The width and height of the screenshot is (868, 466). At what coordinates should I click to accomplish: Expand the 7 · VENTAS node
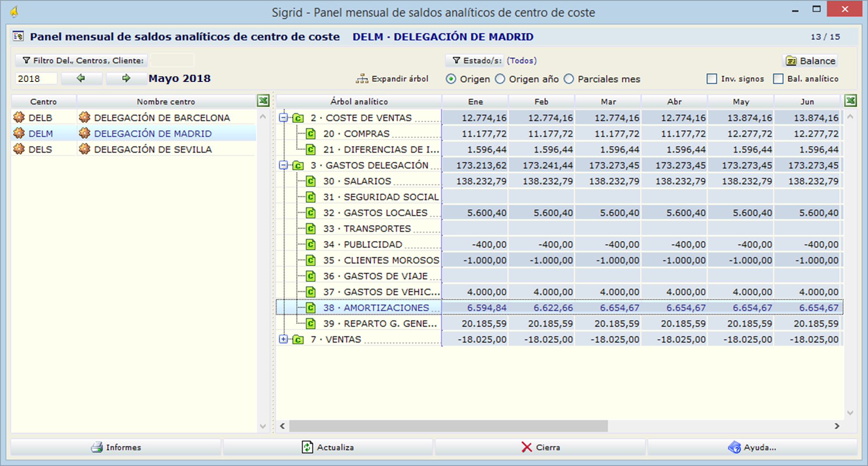coord(283,339)
